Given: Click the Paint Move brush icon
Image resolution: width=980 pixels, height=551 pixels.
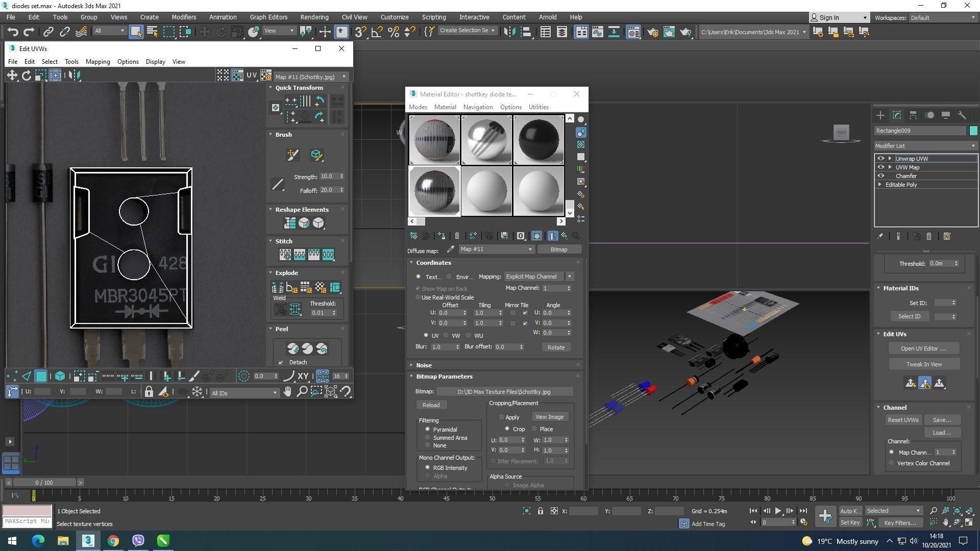Looking at the screenshot, I should pyautogui.click(x=292, y=155).
